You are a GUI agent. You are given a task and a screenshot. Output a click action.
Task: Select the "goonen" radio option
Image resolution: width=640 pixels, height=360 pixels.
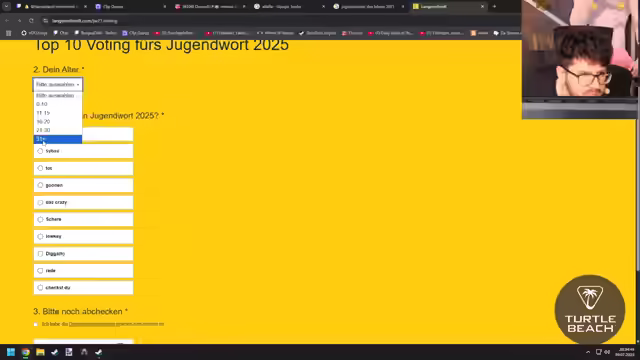[x=83, y=185]
